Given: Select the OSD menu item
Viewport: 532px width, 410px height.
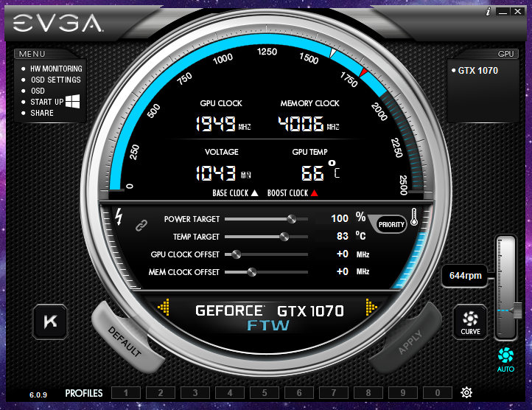Looking at the screenshot, I should tap(38, 91).
